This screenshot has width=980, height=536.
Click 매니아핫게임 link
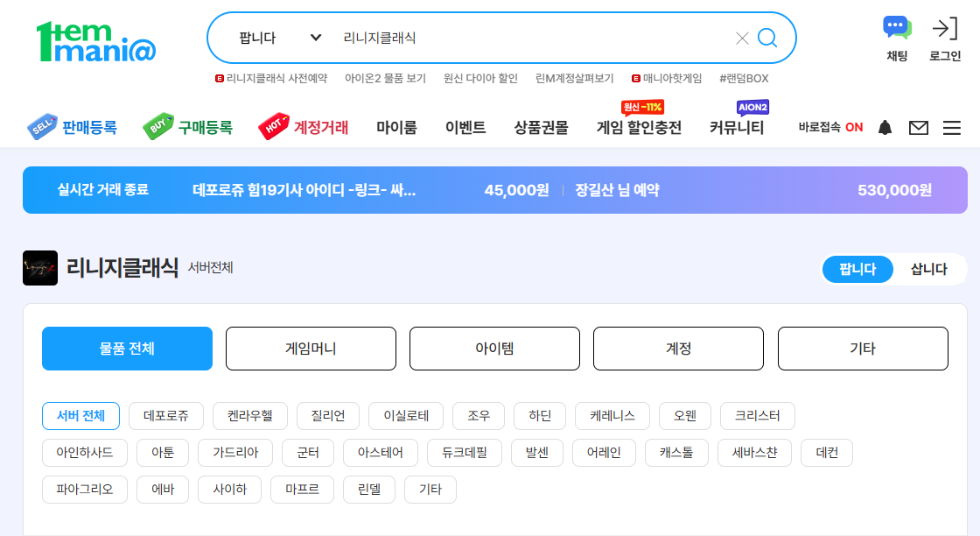(x=667, y=78)
